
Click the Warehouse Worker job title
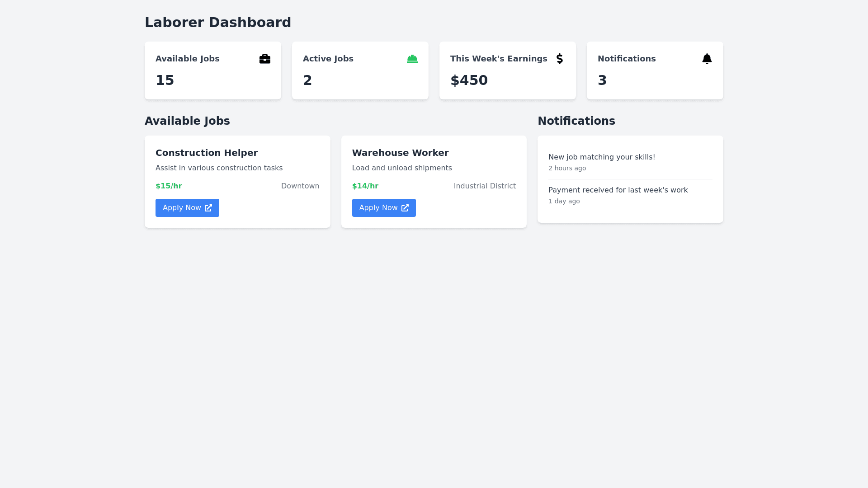coord(400,153)
